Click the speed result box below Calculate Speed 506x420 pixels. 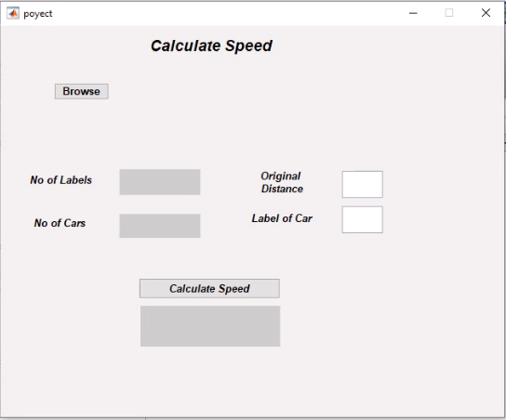coord(210,326)
